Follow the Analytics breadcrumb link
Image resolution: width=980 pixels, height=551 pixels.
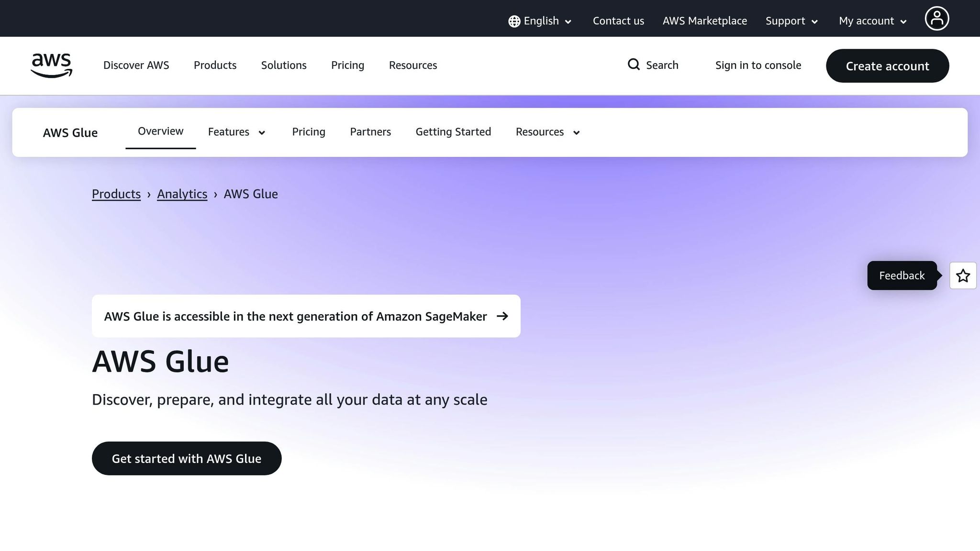click(182, 194)
